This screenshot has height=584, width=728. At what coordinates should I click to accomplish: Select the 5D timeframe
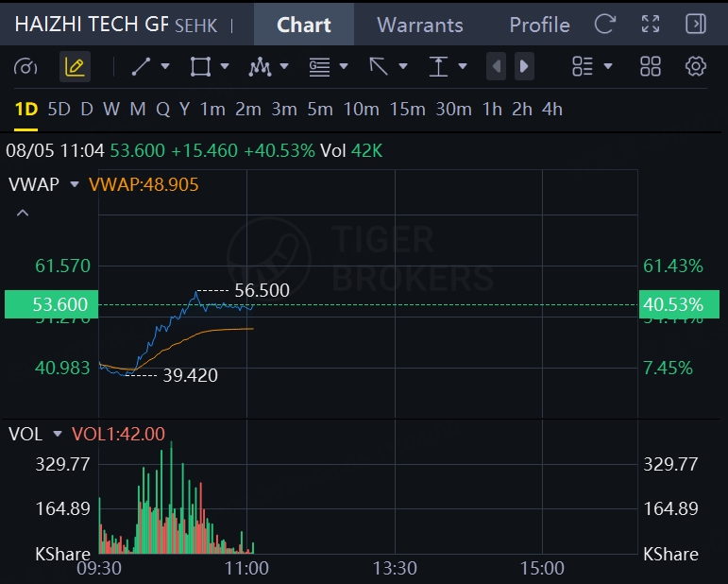(x=59, y=110)
